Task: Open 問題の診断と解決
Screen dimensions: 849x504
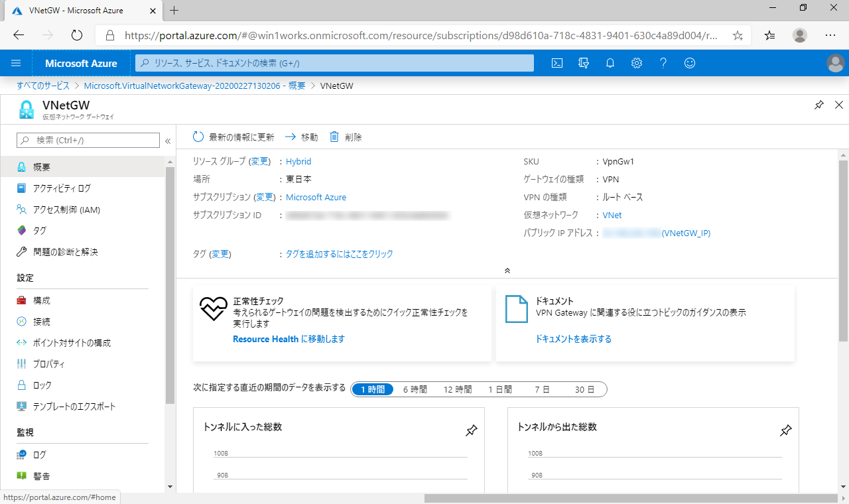Action: pos(83,252)
